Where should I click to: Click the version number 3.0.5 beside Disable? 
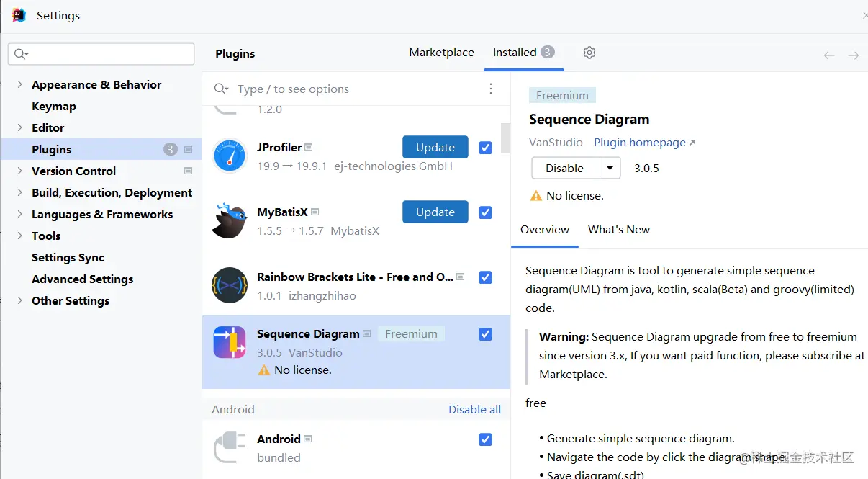646,169
